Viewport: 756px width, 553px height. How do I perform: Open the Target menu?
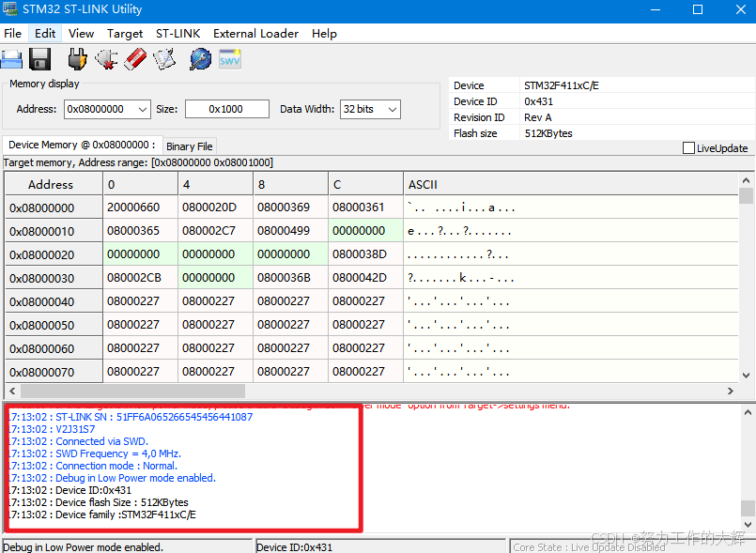tap(125, 34)
